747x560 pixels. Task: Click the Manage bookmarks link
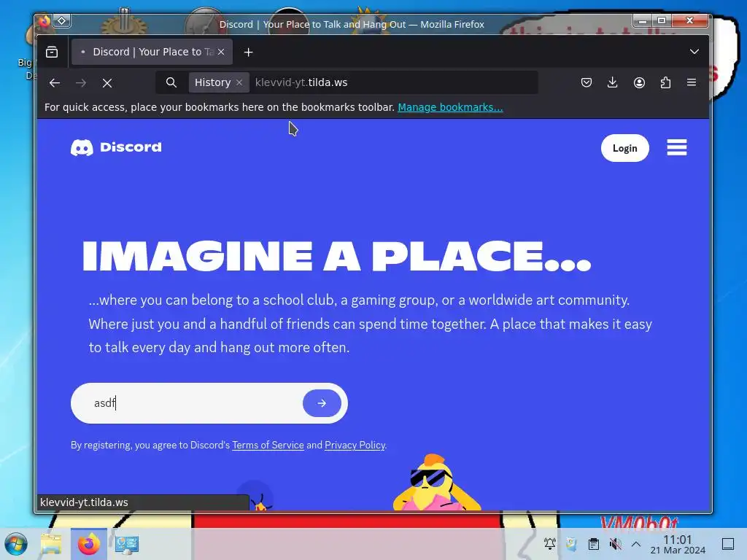click(x=450, y=107)
